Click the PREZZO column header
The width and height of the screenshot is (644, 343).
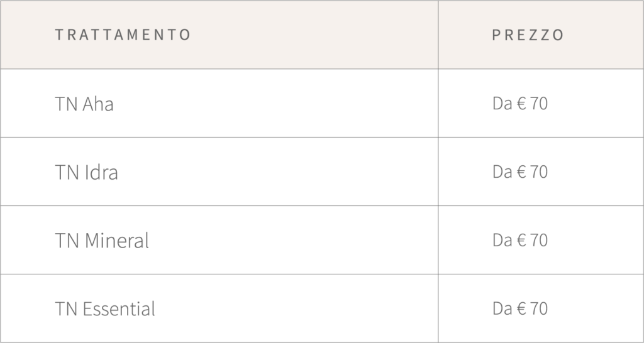click(x=528, y=35)
